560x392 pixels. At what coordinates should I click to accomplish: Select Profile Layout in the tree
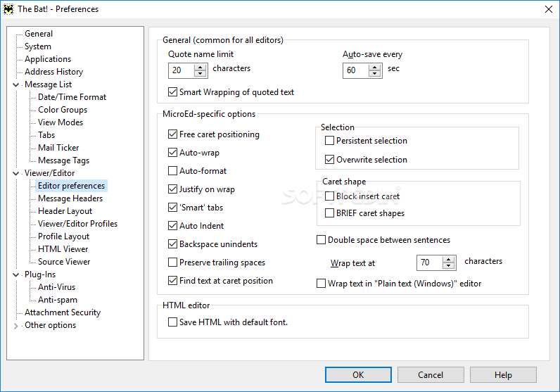[64, 236]
